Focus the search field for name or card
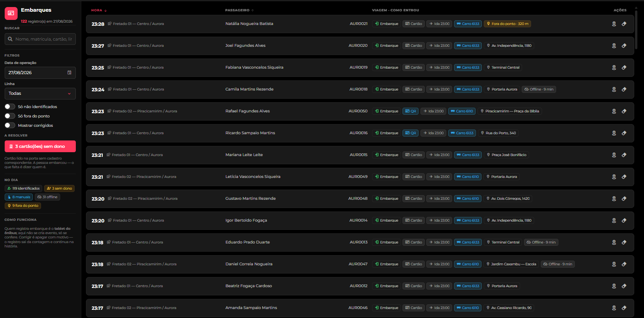Viewport: 644px width, 318px height. point(40,39)
